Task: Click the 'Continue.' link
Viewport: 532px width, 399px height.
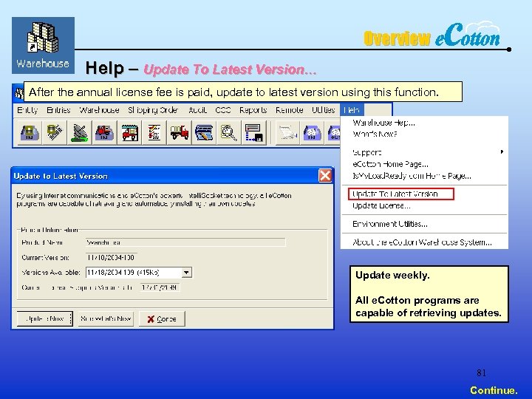Action: pyautogui.click(x=494, y=390)
